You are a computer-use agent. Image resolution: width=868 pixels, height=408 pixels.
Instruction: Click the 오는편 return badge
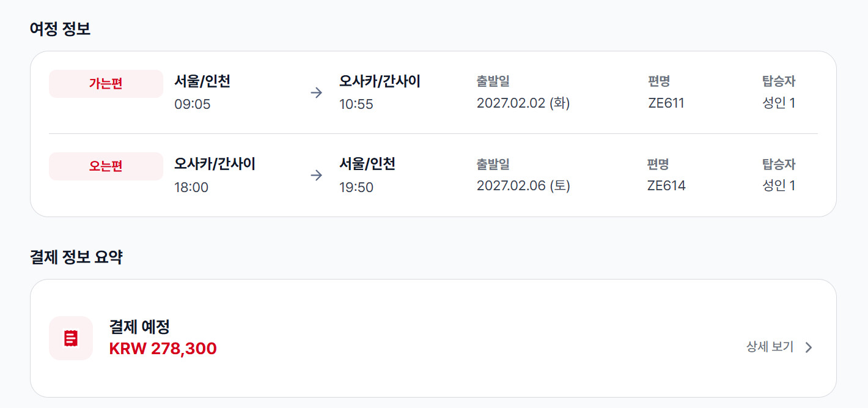pyautogui.click(x=106, y=166)
